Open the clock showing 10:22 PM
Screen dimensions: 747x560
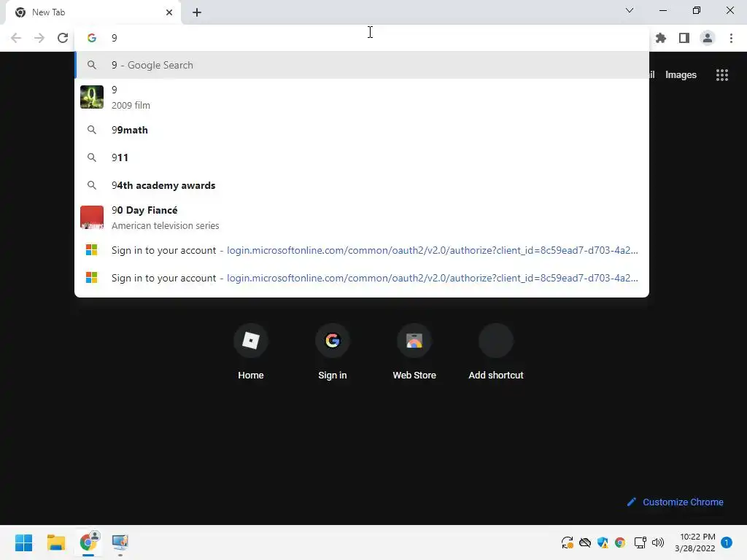[x=695, y=542]
